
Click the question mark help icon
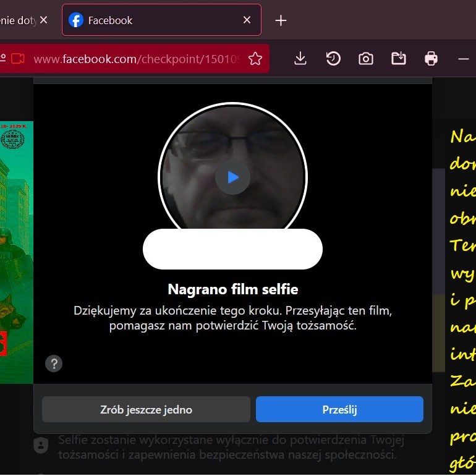(x=54, y=363)
